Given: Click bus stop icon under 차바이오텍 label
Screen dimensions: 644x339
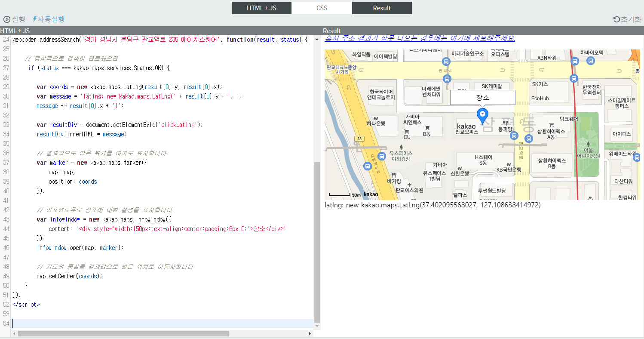Looking at the screenshot, I should tap(590, 61).
